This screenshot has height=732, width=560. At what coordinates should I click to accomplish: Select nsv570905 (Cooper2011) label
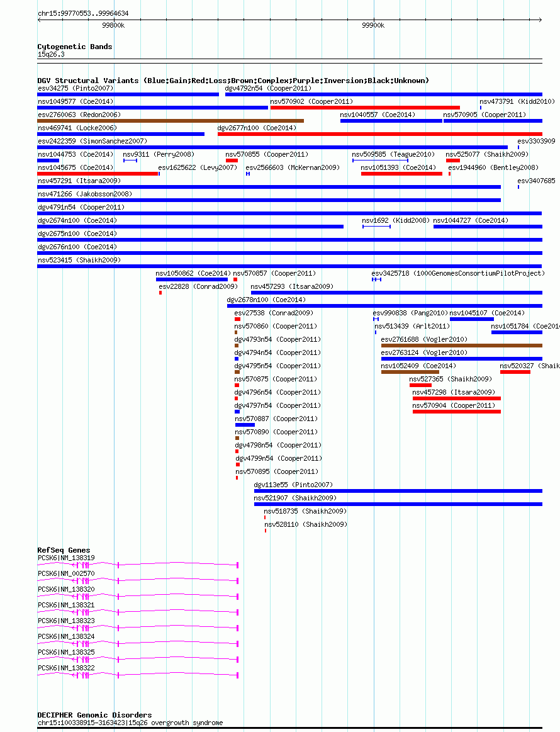(484, 115)
